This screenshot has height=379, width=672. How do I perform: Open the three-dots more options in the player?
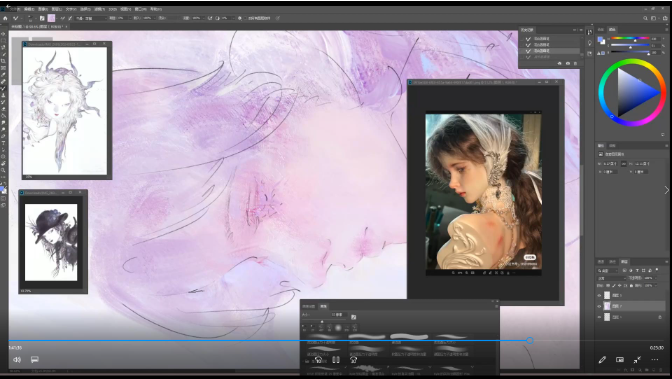tap(655, 360)
